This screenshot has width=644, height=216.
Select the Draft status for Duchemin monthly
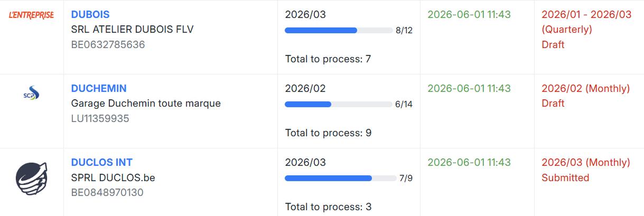pyautogui.click(x=553, y=104)
